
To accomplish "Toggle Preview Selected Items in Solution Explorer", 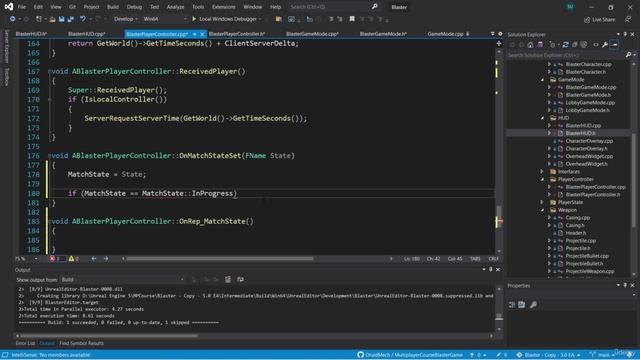I will click(614, 44).
